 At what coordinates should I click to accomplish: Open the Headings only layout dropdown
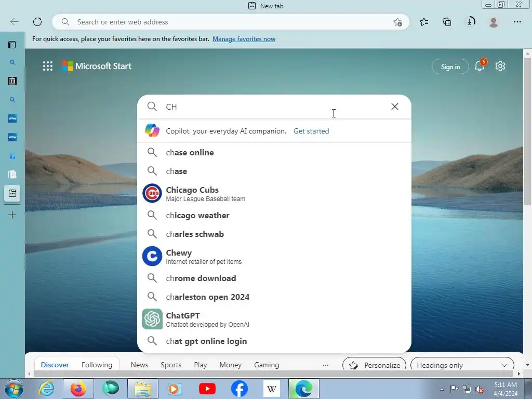pos(462,365)
